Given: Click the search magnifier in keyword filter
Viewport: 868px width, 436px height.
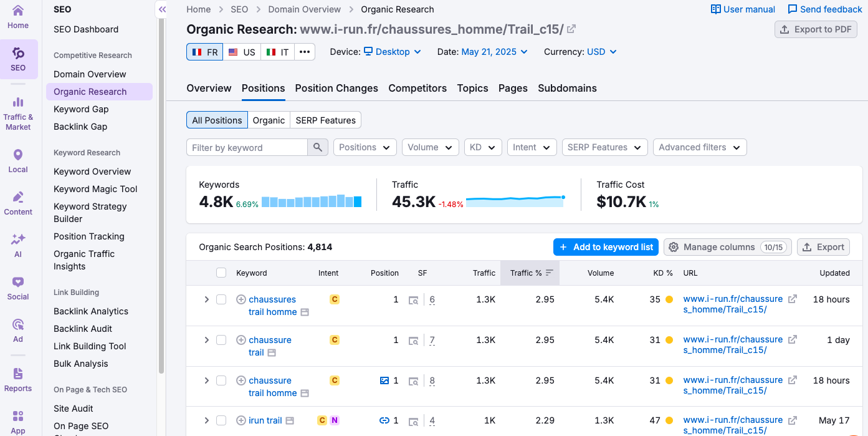Looking at the screenshot, I should (317, 147).
